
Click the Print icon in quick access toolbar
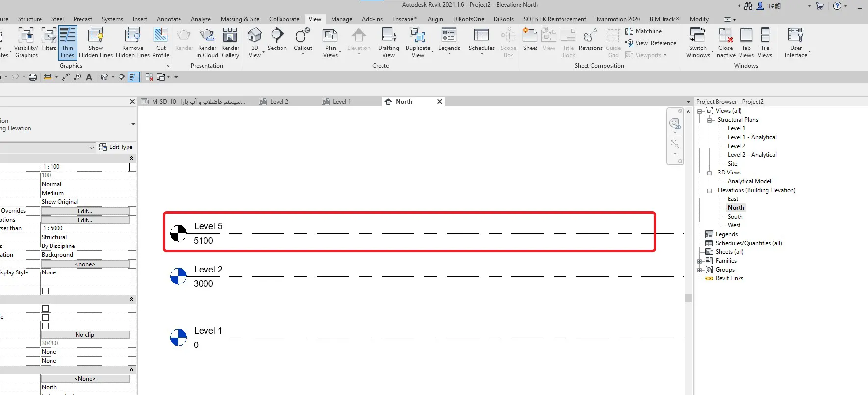coord(33,77)
